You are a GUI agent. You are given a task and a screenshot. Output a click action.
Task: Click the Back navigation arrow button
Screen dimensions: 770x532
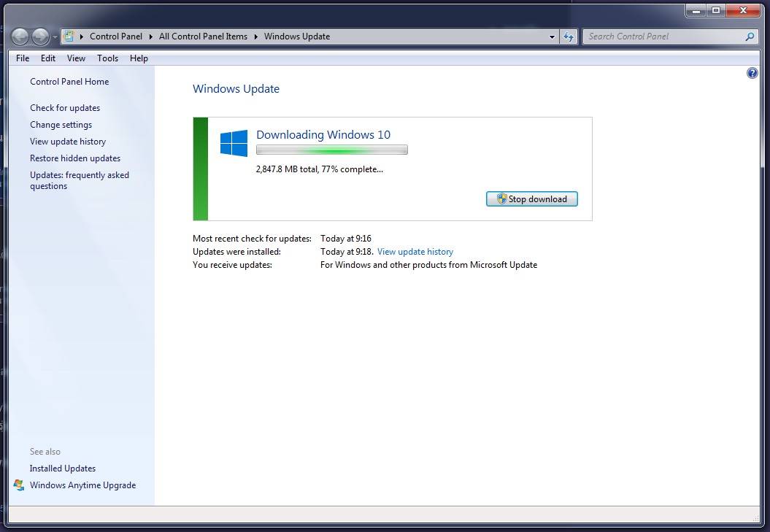20,36
